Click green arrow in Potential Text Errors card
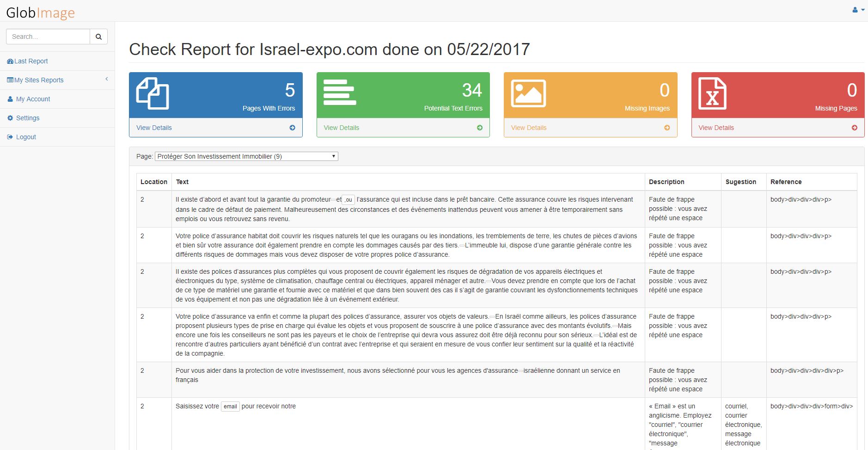 pyautogui.click(x=480, y=128)
